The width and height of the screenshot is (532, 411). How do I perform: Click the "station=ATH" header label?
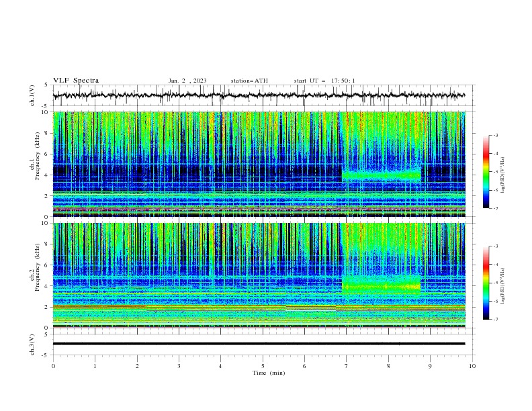coord(249,81)
